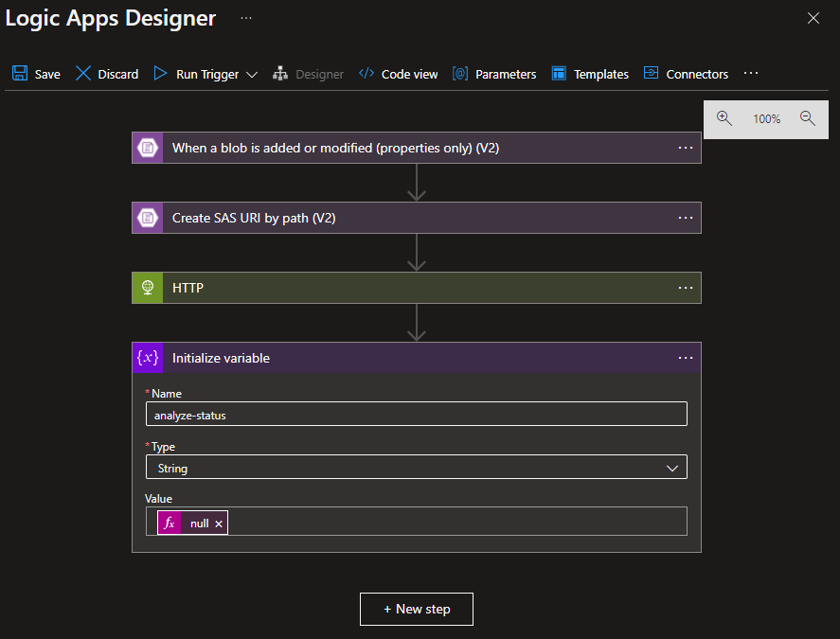
Task: Open the toolbar overflow ellipsis menu
Action: (751, 73)
